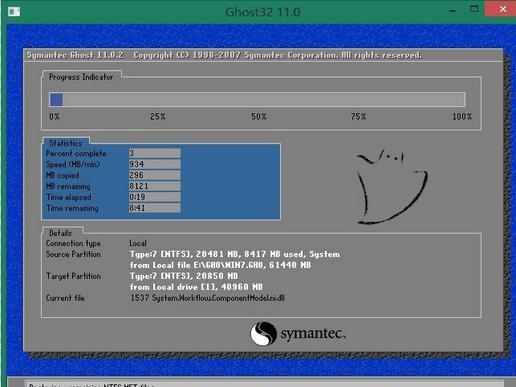
Task: Click the Connection type label
Action: tap(73, 244)
